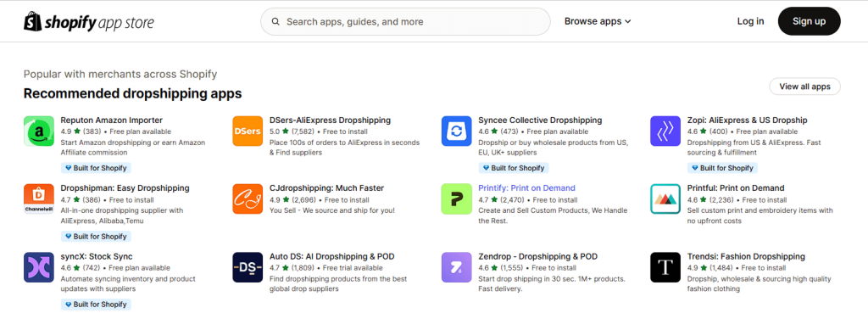Click Built for Shopify badge under Dropshipman

96,237
